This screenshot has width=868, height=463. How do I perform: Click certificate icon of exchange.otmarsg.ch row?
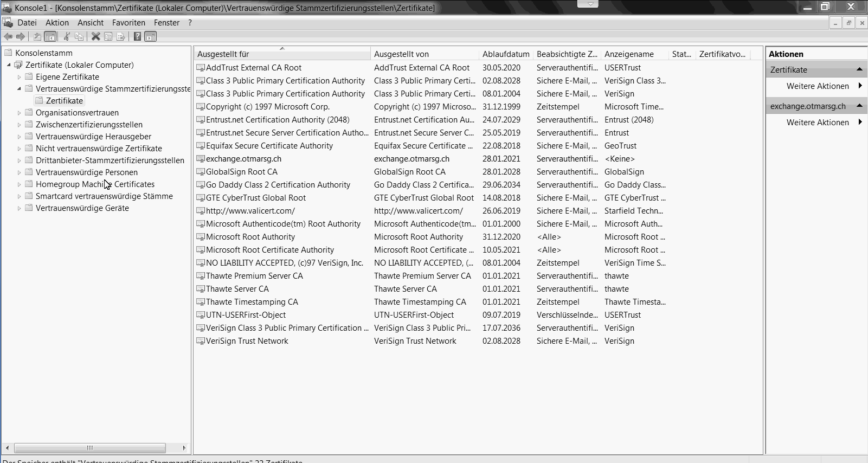[201, 159]
